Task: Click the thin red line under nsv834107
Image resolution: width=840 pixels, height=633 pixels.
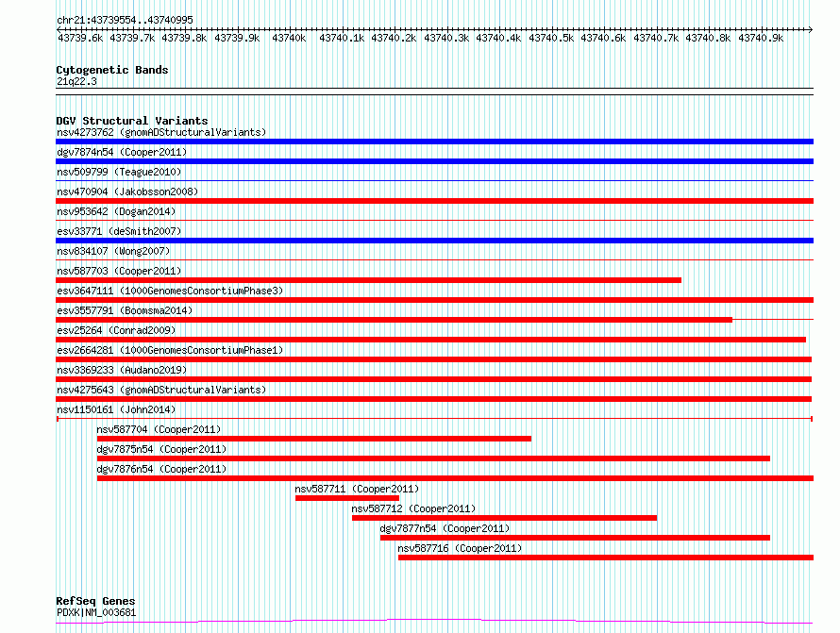Action: pos(434,260)
